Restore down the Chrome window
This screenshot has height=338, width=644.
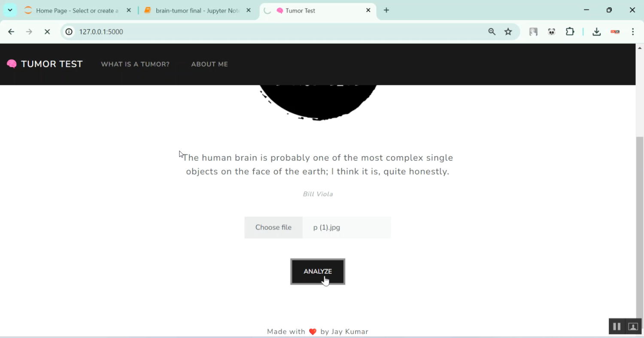click(609, 10)
